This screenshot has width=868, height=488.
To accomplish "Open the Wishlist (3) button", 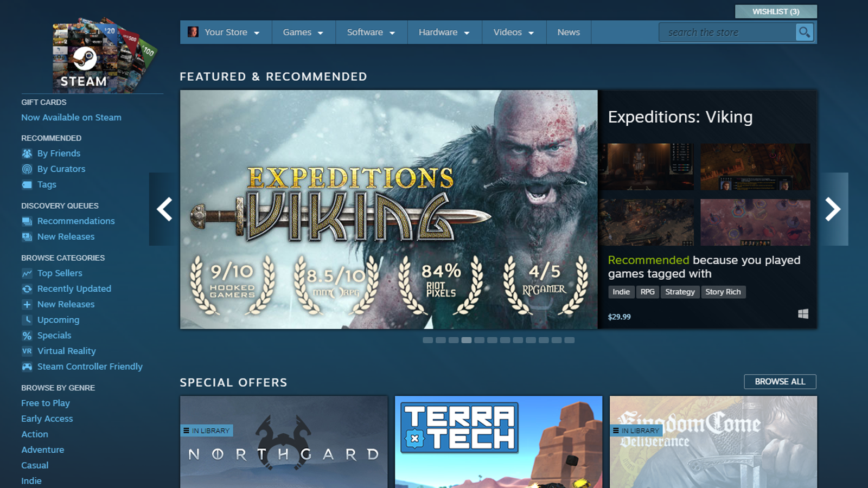I will [776, 11].
